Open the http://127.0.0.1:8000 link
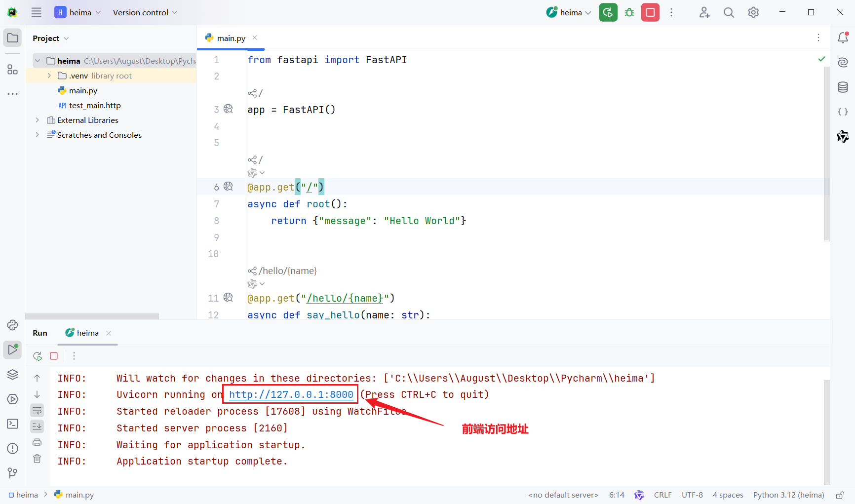Viewport: 855px width, 504px height. tap(291, 394)
